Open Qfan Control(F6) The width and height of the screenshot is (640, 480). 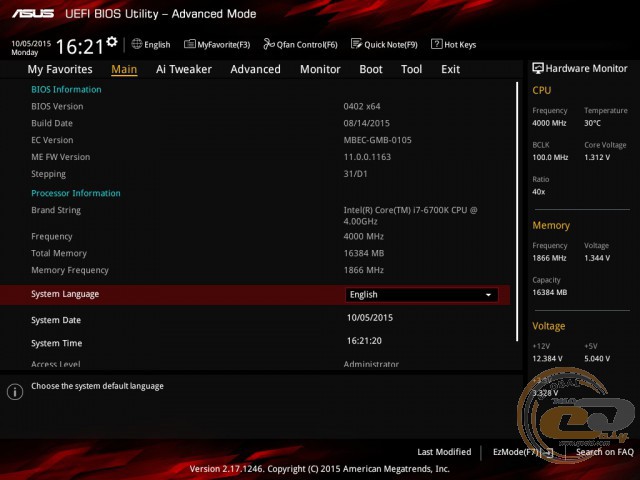(x=300, y=44)
